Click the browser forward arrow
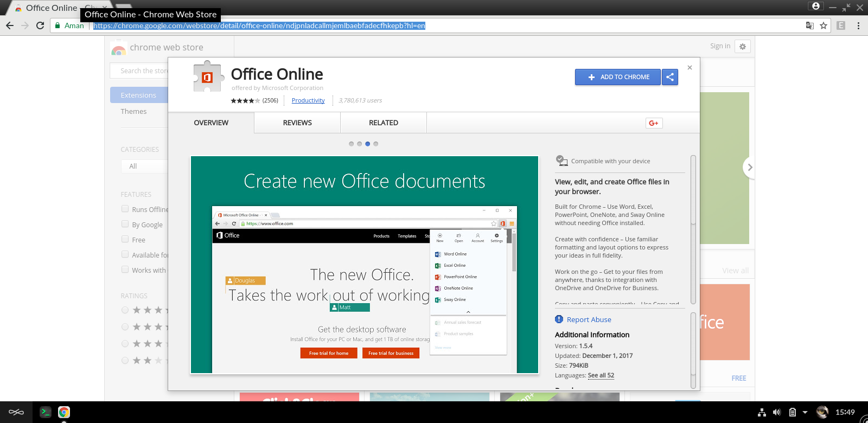This screenshot has height=423, width=868. (25, 25)
